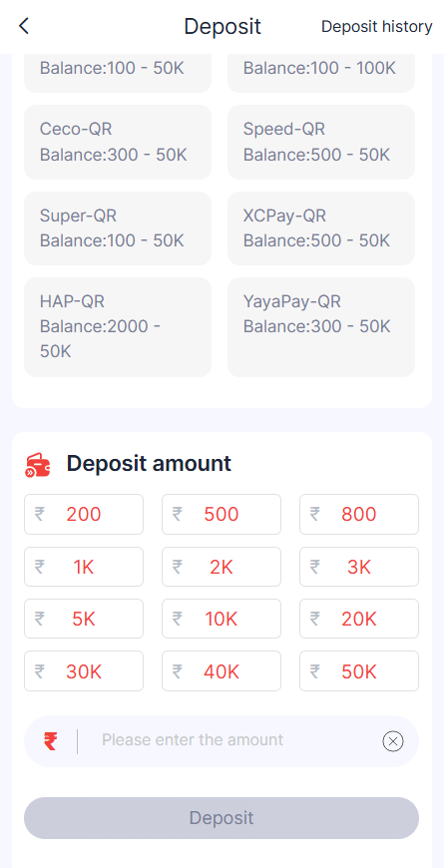Viewport: 444px width, 868px height.
Task: Pick the ₹800 deposit amount
Action: [359, 514]
